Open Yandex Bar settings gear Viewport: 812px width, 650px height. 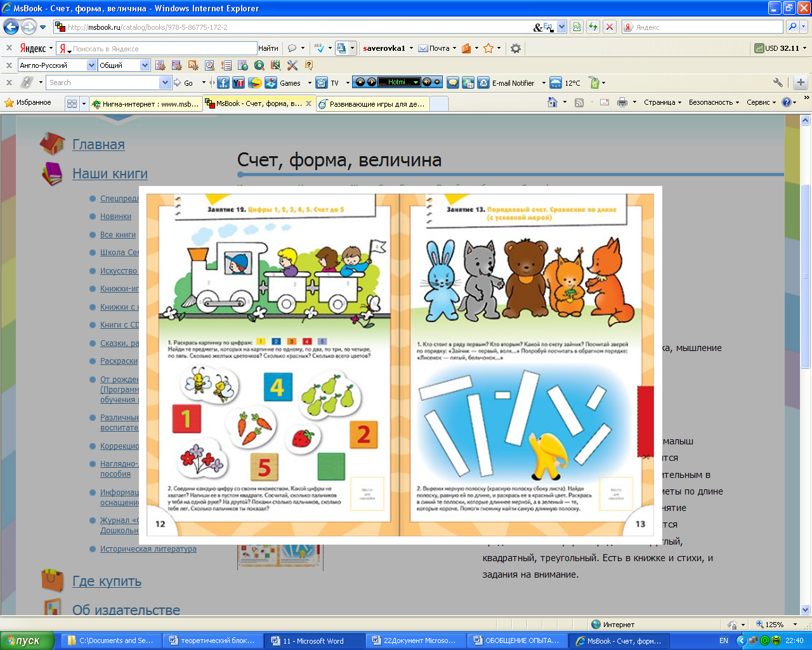coord(516,48)
